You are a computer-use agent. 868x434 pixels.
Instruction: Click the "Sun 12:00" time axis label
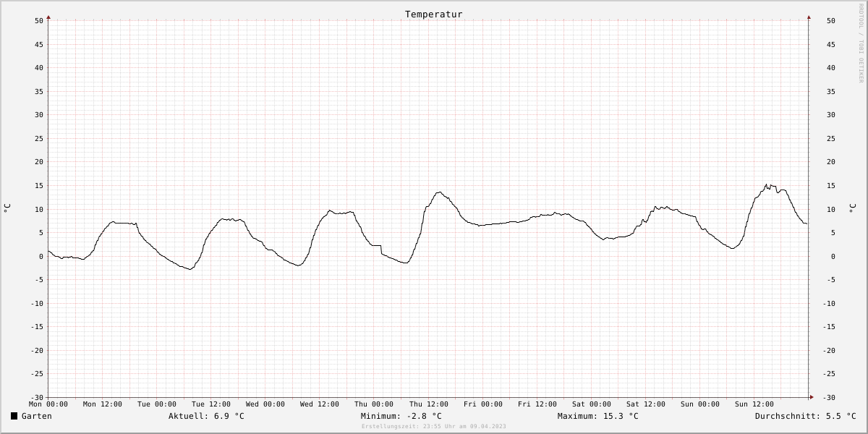coord(754,404)
